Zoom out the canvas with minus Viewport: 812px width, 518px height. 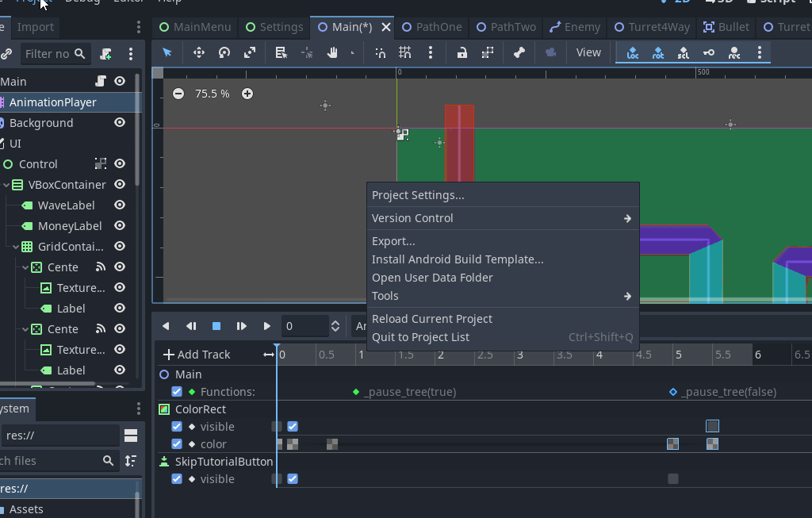click(x=178, y=94)
